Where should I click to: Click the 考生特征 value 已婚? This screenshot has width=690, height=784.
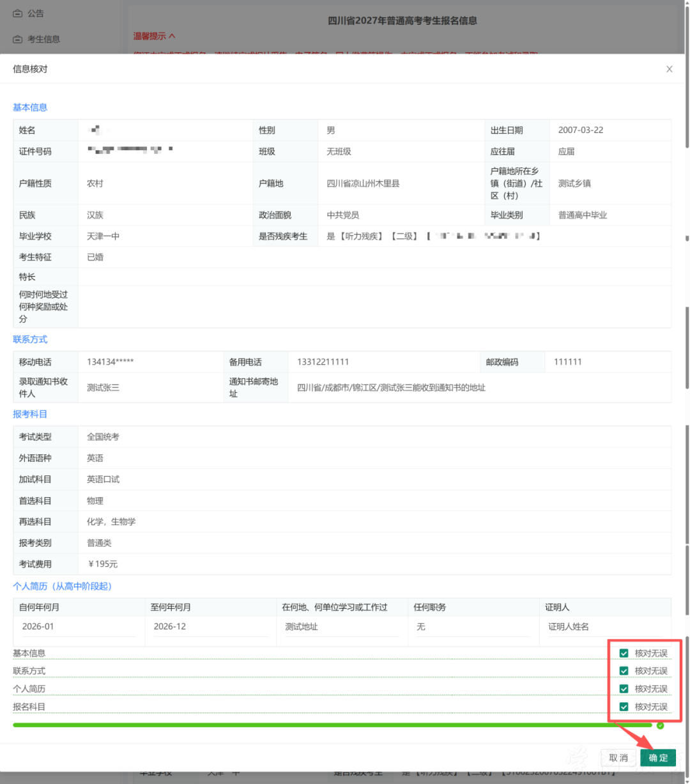[95, 257]
